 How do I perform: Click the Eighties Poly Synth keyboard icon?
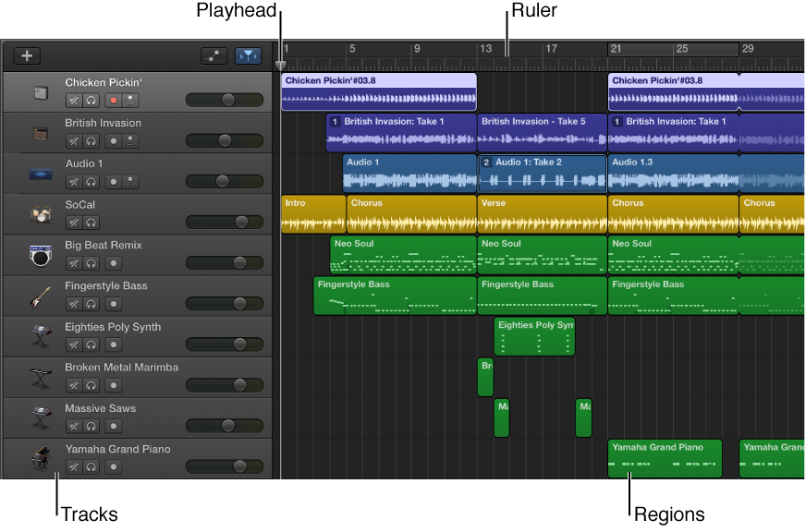click(x=39, y=337)
